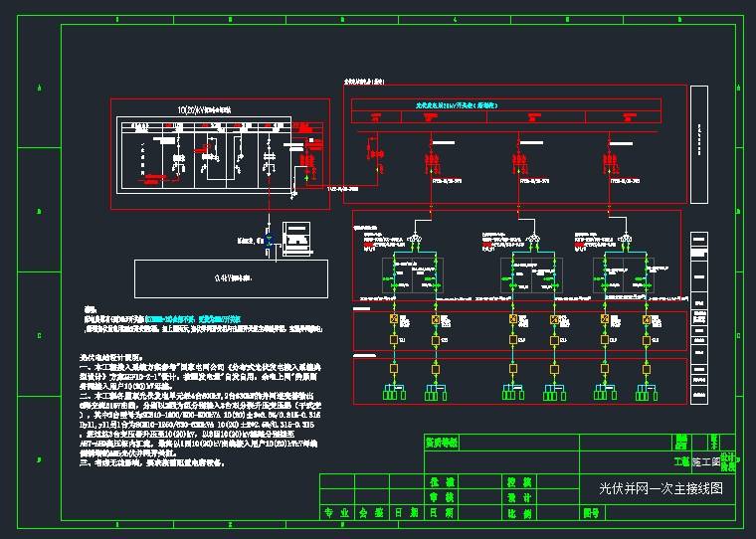Click the blue circular breaker symbol above the 0.4kV bus
The image size is (756, 539).
[x=268, y=241]
